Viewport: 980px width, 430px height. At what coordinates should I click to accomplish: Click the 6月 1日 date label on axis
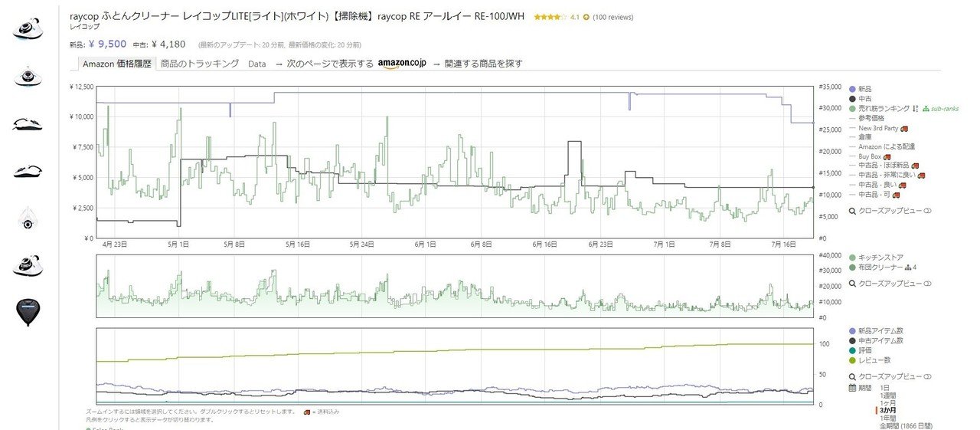(425, 244)
